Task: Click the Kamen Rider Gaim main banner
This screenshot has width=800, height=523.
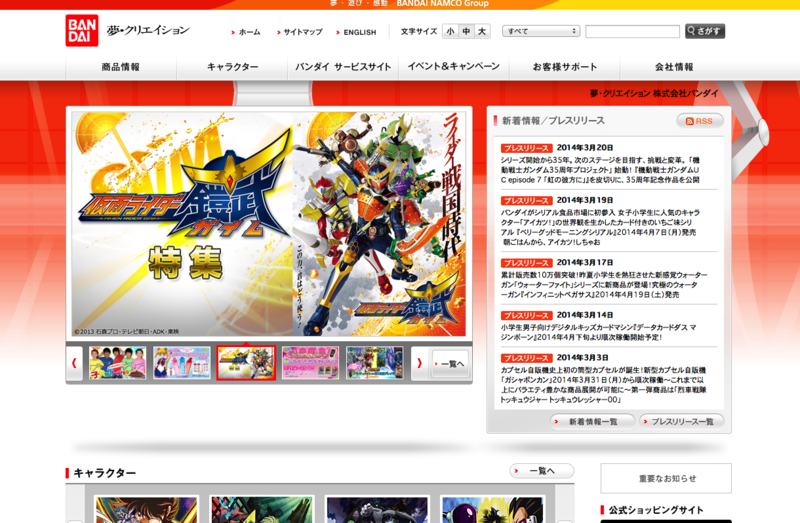Action: [269, 224]
